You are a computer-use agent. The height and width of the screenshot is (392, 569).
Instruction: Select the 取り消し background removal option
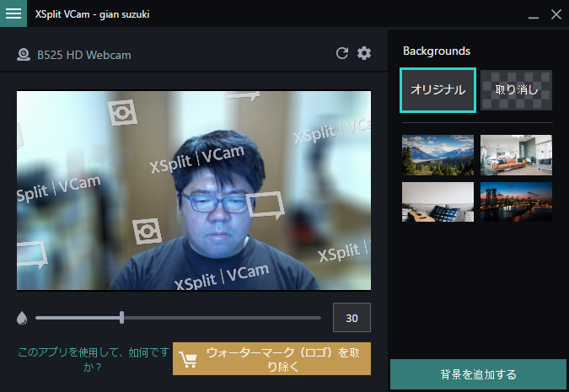coord(516,90)
